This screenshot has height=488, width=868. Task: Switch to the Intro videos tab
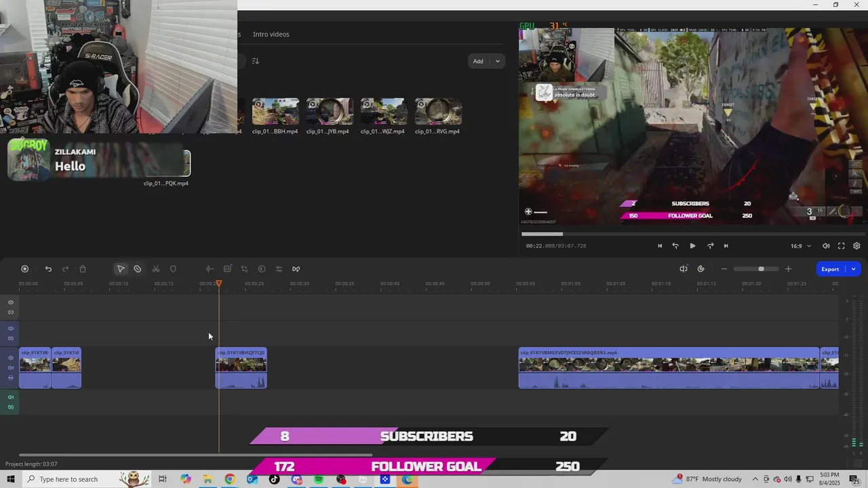pos(271,34)
